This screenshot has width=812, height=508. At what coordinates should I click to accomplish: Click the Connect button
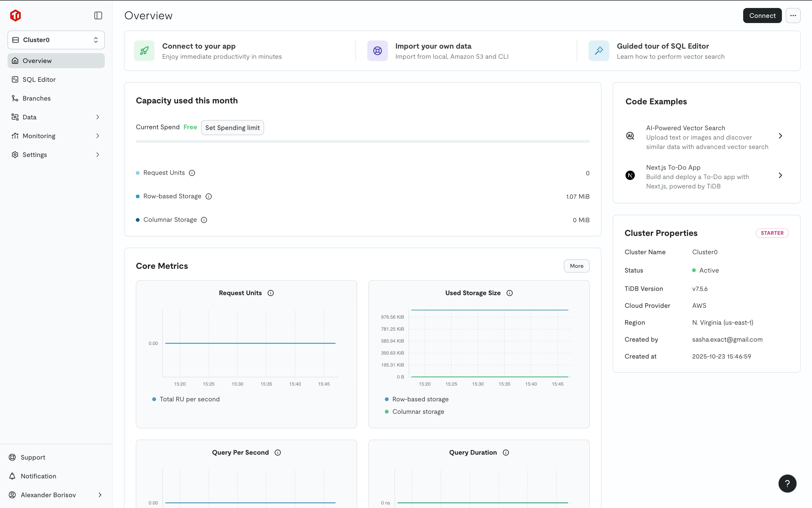pyautogui.click(x=762, y=16)
